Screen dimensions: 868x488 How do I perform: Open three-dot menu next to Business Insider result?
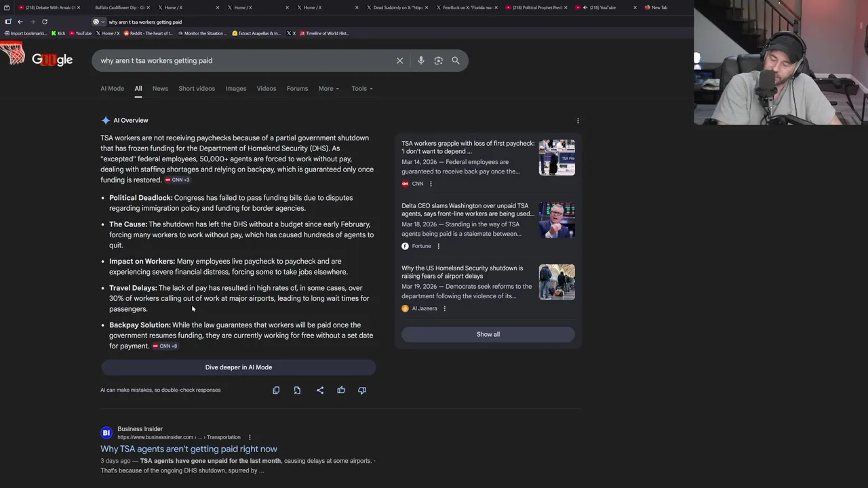(x=250, y=437)
